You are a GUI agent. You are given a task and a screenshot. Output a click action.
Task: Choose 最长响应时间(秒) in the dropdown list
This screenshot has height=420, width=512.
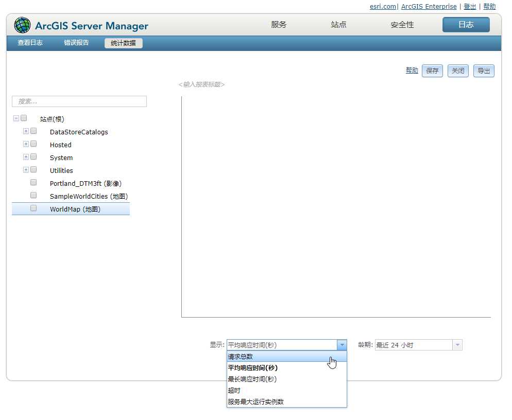coord(287,379)
